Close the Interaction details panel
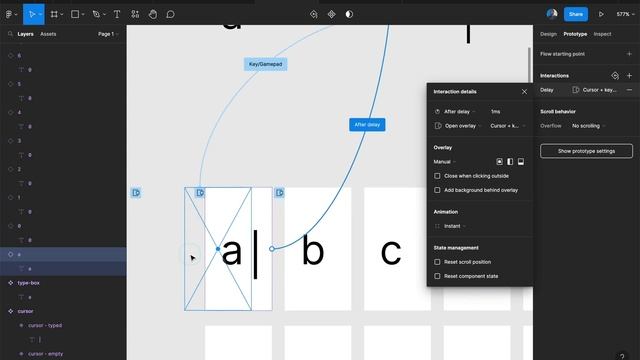 [x=524, y=92]
